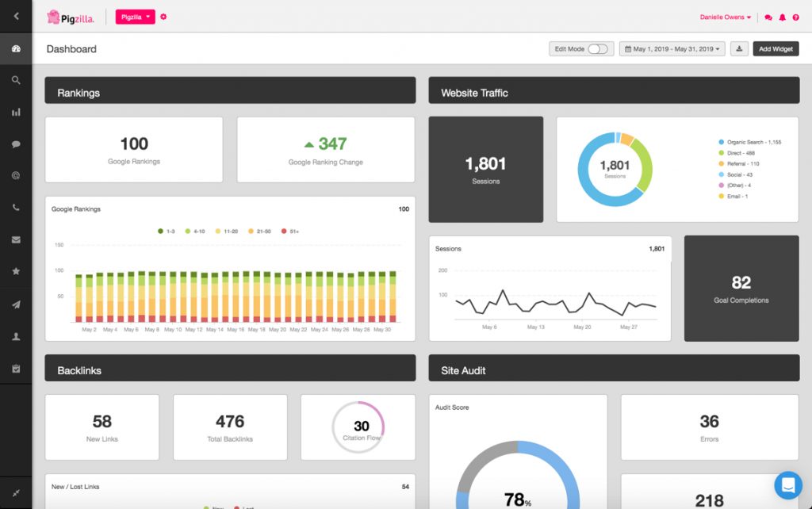Click the Rankings section header
Screen dimensions: 812x509
click(x=230, y=90)
